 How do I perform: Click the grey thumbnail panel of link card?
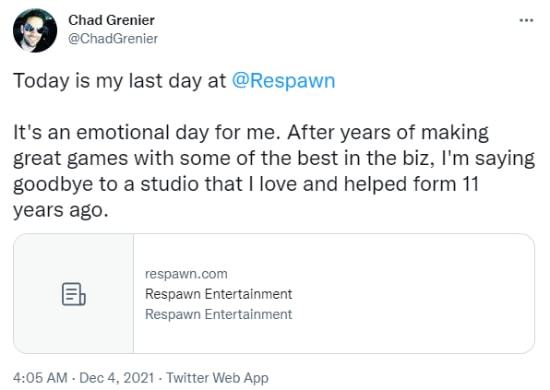click(74, 294)
